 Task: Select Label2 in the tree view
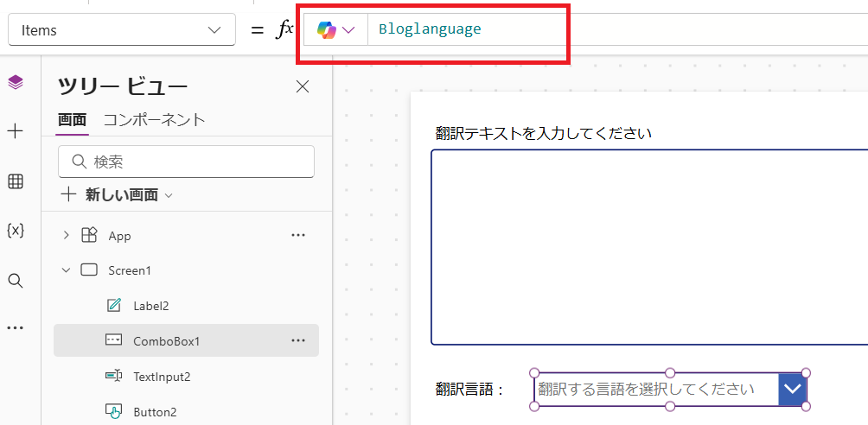click(150, 306)
